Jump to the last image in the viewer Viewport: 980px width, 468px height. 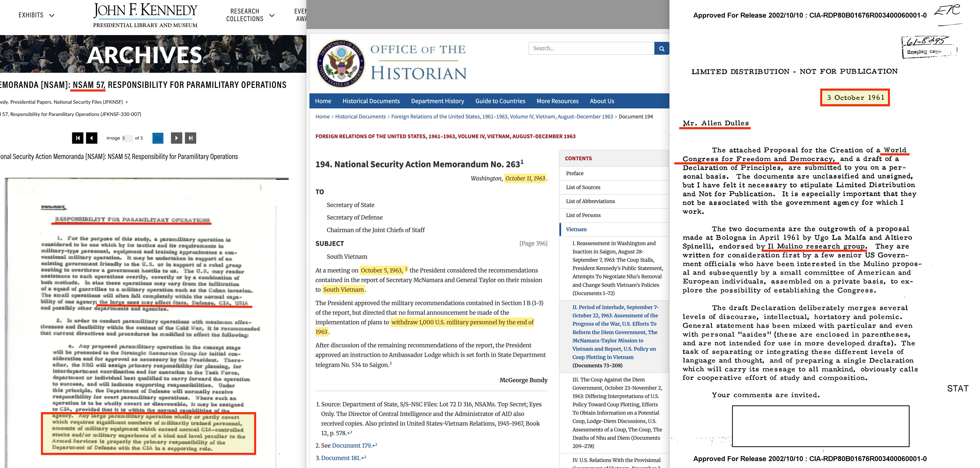(191, 138)
